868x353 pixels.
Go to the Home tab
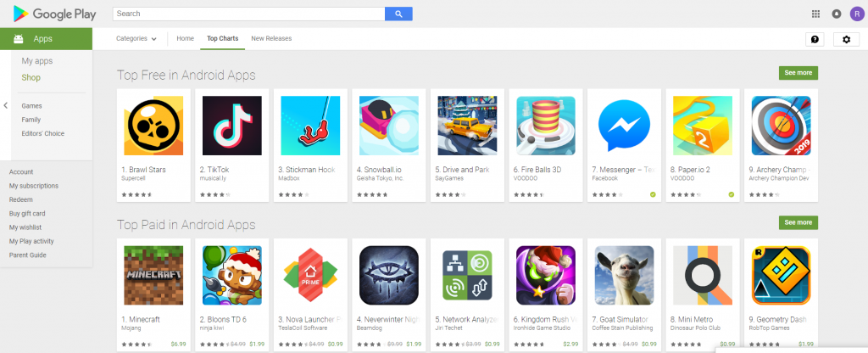185,39
